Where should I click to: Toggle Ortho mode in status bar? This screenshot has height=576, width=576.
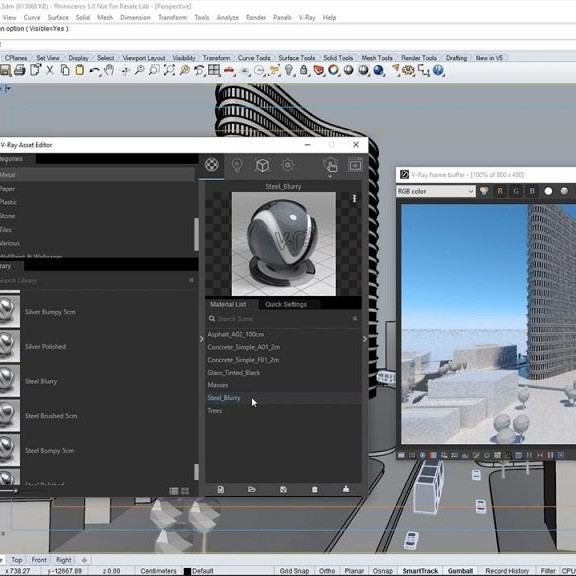(x=327, y=571)
